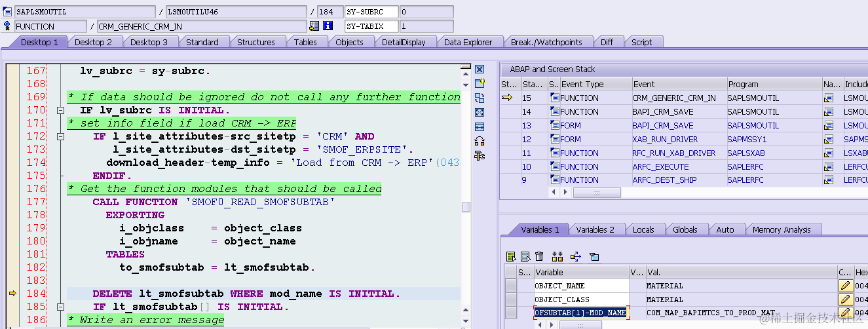Click the swap tool icon beside editor

480,98
